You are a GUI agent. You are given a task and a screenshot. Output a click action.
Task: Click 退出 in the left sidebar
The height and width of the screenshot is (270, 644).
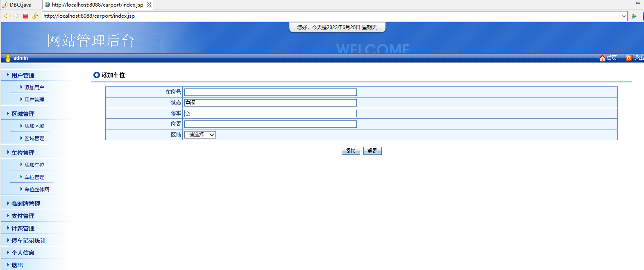click(x=17, y=265)
